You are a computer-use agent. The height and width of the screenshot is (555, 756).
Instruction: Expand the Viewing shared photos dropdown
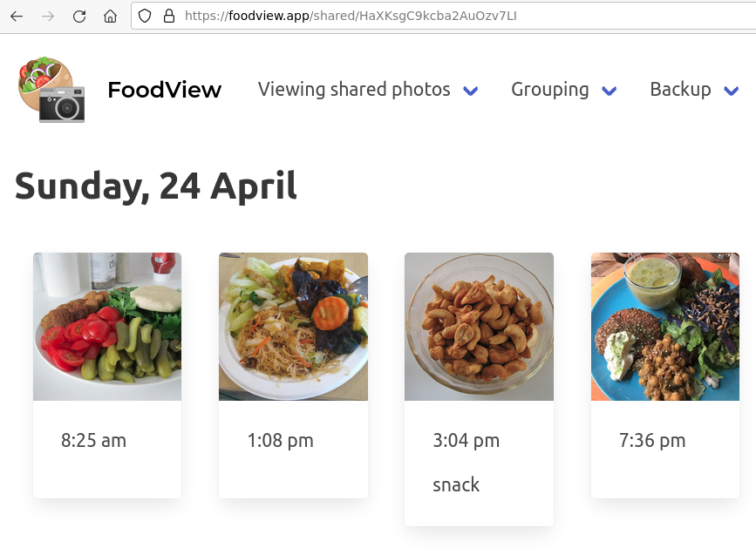471,90
